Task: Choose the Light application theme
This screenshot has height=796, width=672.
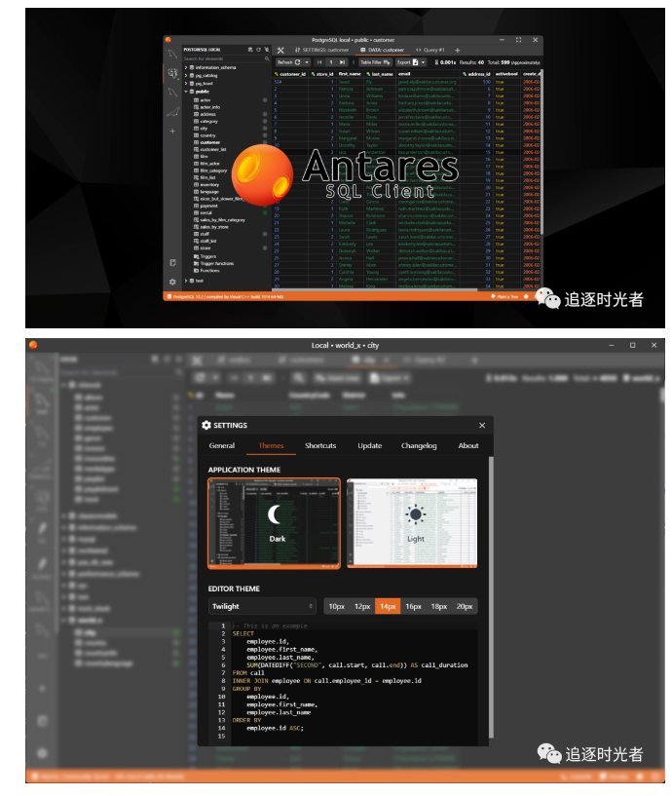Action: click(412, 523)
